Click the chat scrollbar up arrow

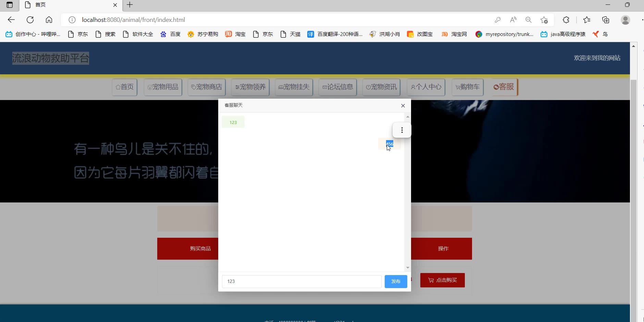pyautogui.click(x=407, y=117)
